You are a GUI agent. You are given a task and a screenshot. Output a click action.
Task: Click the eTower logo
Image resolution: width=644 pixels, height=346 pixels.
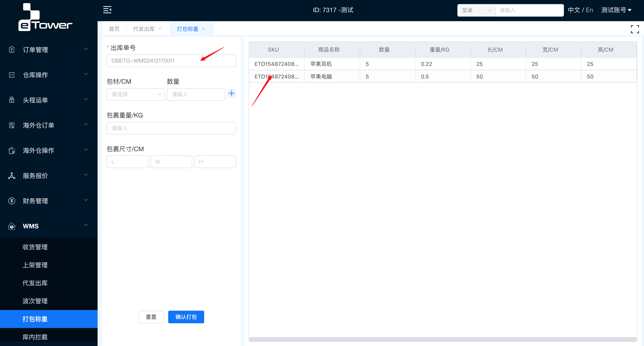tap(45, 17)
